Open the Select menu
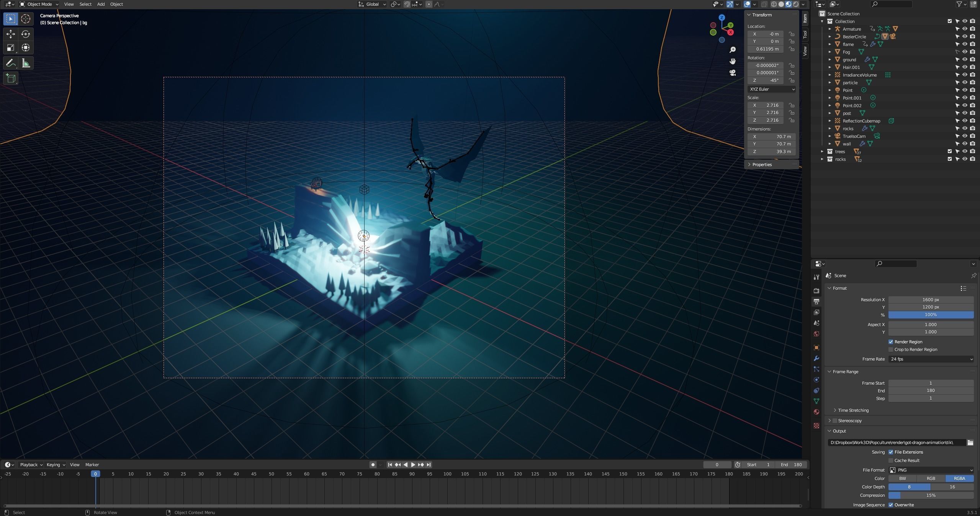This screenshot has height=516, width=980. click(x=85, y=4)
